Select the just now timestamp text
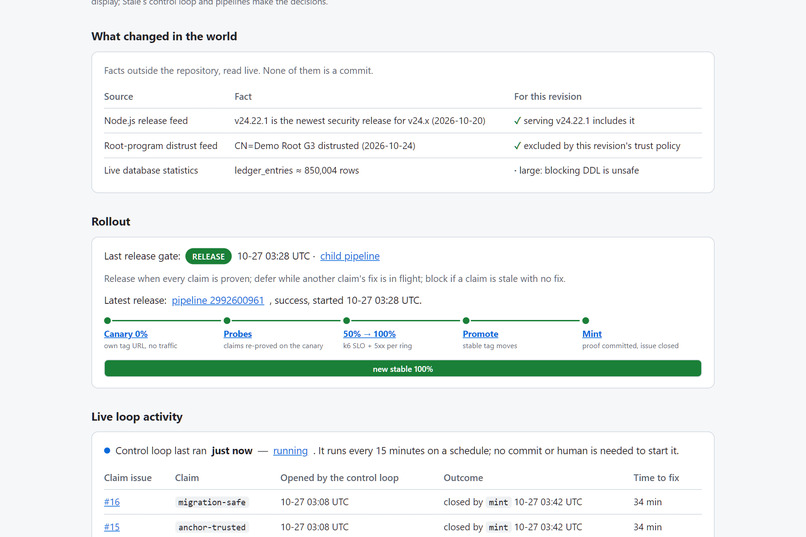 pos(232,451)
